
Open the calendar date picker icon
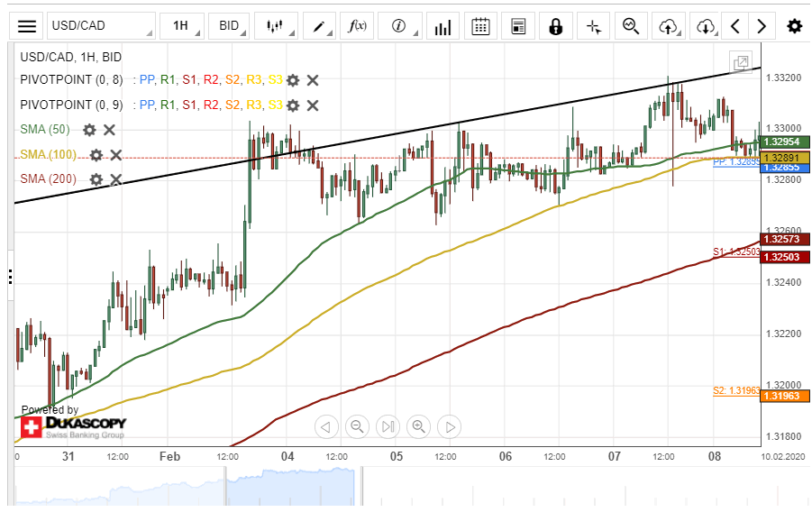tap(480, 26)
